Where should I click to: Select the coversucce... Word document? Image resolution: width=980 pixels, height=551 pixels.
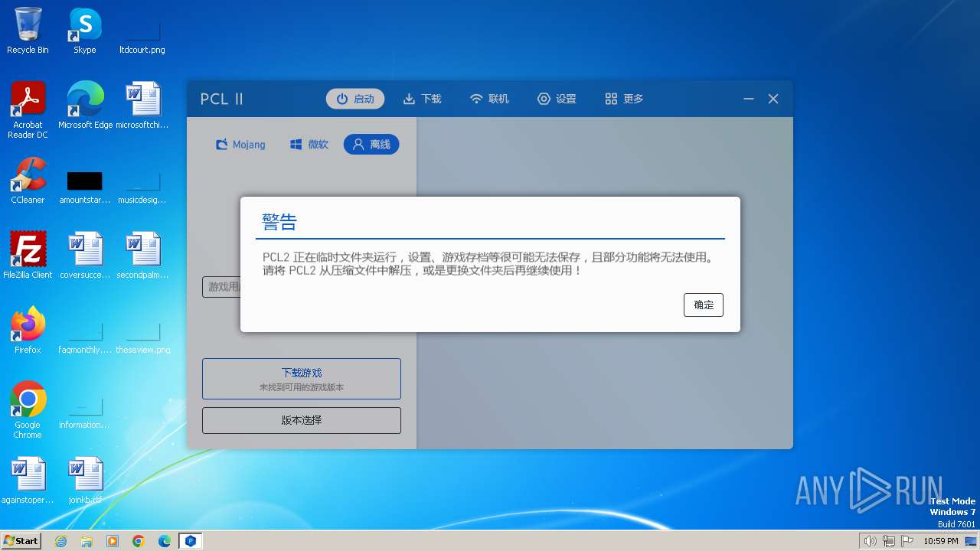[x=85, y=256]
